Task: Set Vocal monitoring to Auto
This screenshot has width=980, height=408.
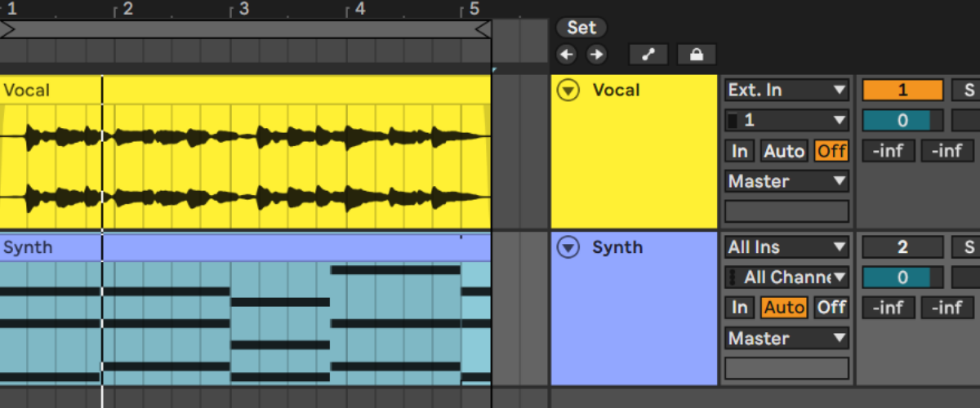Action: tap(784, 150)
